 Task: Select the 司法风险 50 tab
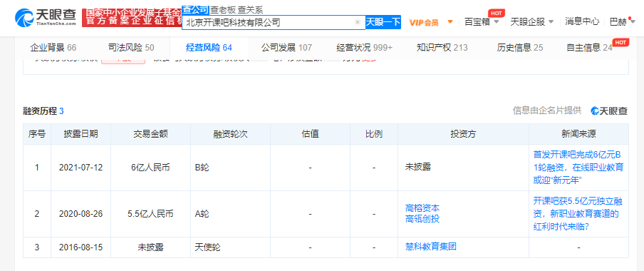[x=131, y=48]
